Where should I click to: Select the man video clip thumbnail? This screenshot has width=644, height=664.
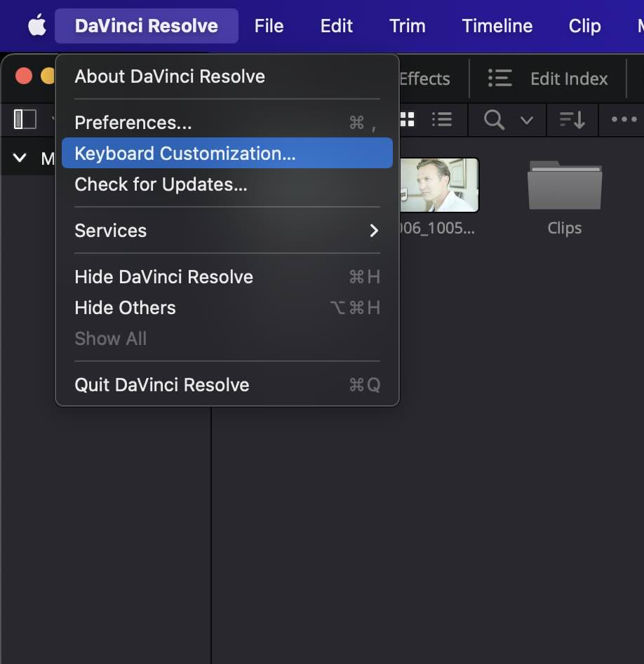coord(439,184)
